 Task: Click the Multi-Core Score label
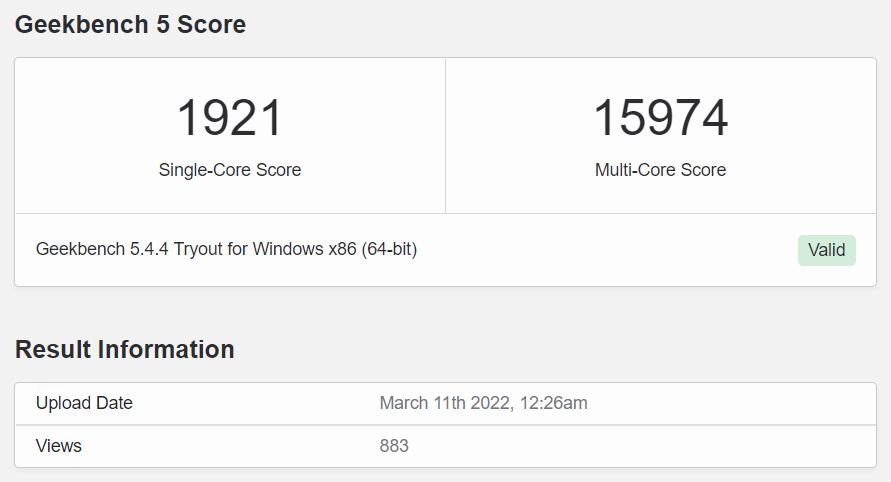[660, 170]
